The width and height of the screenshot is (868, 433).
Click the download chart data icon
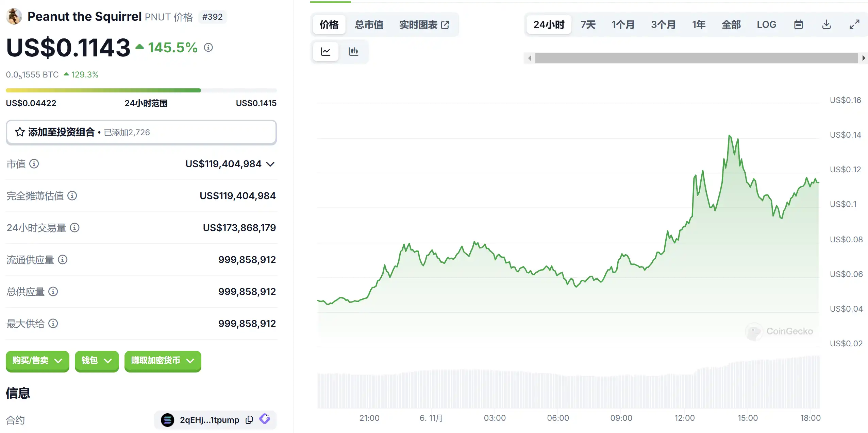click(827, 24)
